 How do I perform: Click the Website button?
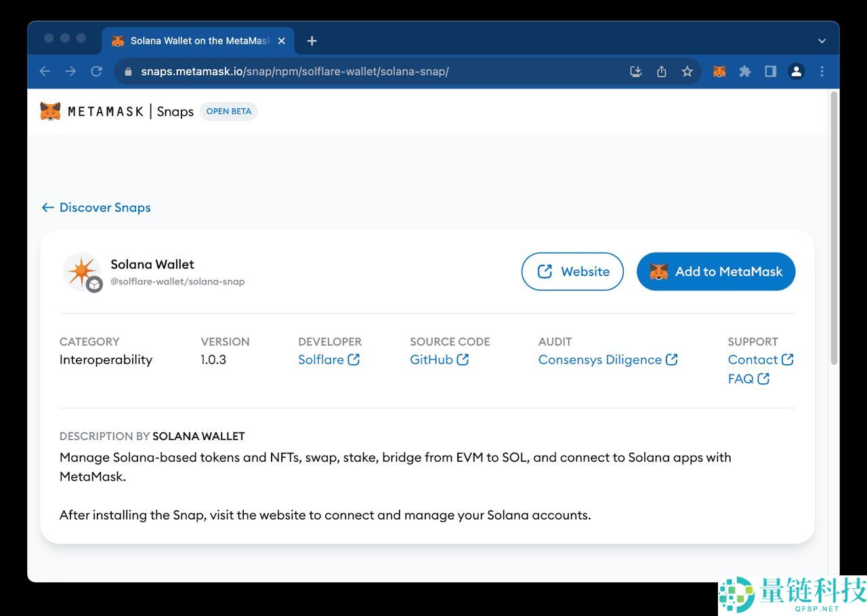click(572, 271)
